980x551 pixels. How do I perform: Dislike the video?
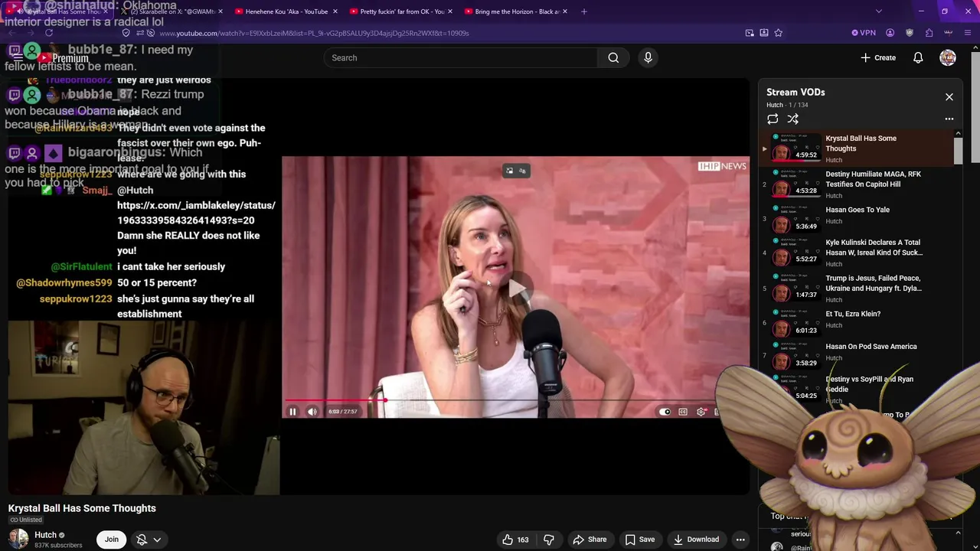tap(548, 540)
